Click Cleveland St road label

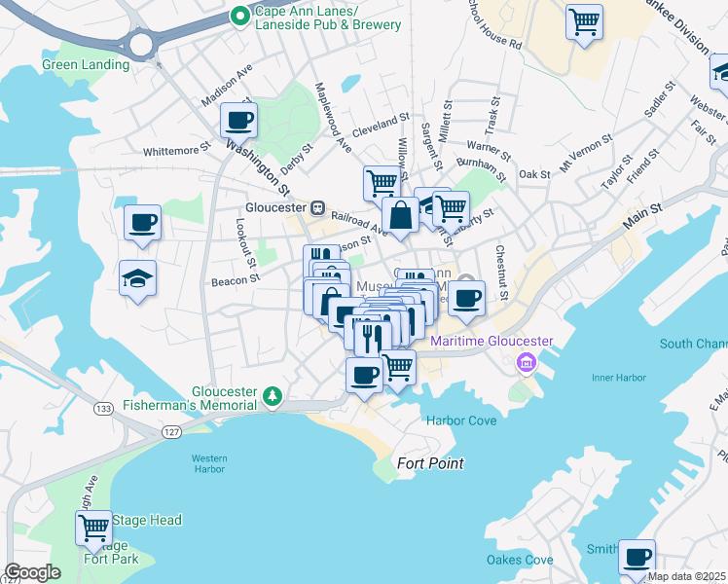point(381,125)
